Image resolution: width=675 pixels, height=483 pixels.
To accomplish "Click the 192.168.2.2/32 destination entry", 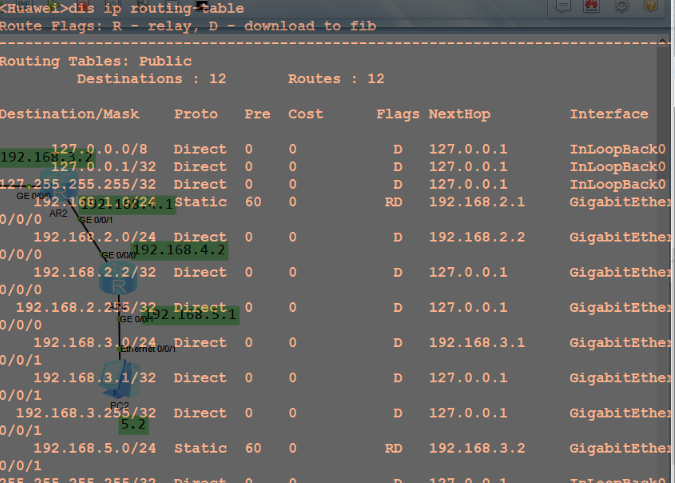I will 95,273.
